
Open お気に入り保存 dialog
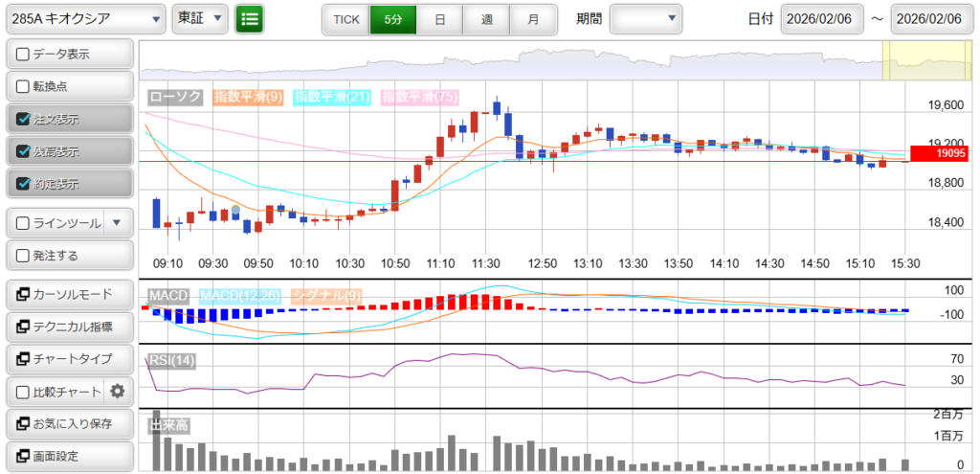[69, 423]
